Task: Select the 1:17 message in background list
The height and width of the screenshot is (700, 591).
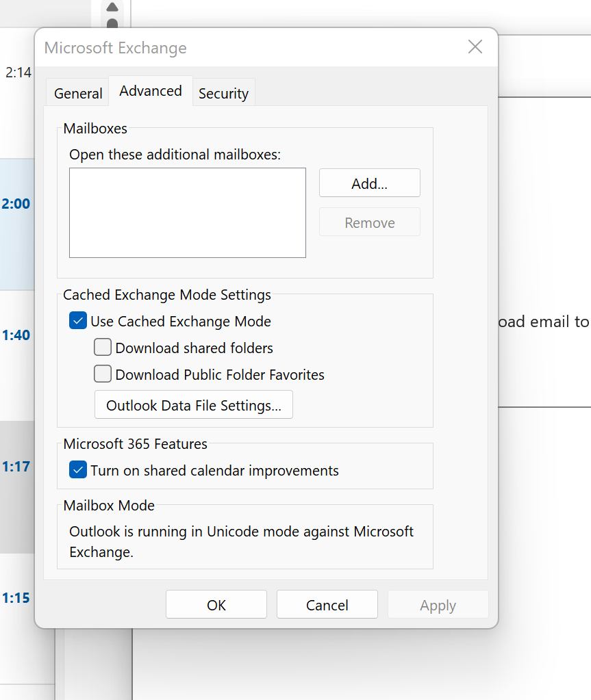Action: (17, 487)
